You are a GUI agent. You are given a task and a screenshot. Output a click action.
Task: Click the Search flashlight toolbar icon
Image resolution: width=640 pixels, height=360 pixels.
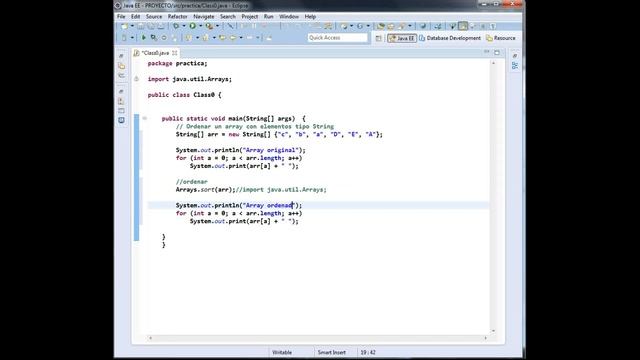[x=402, y=26]
